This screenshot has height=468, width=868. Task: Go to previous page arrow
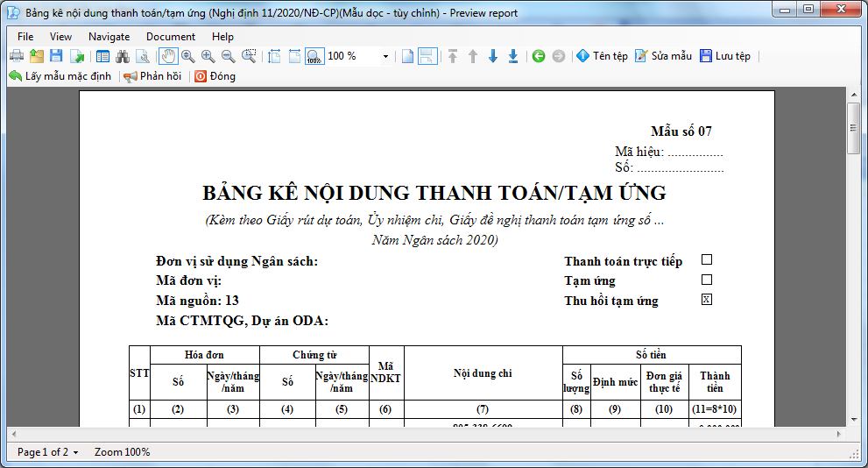(473, 56)
